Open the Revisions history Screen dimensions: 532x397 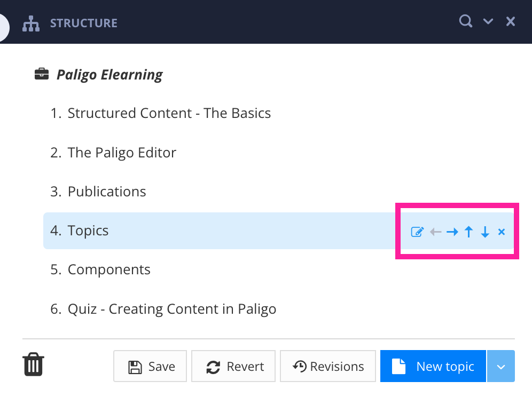tap(327, 366)
